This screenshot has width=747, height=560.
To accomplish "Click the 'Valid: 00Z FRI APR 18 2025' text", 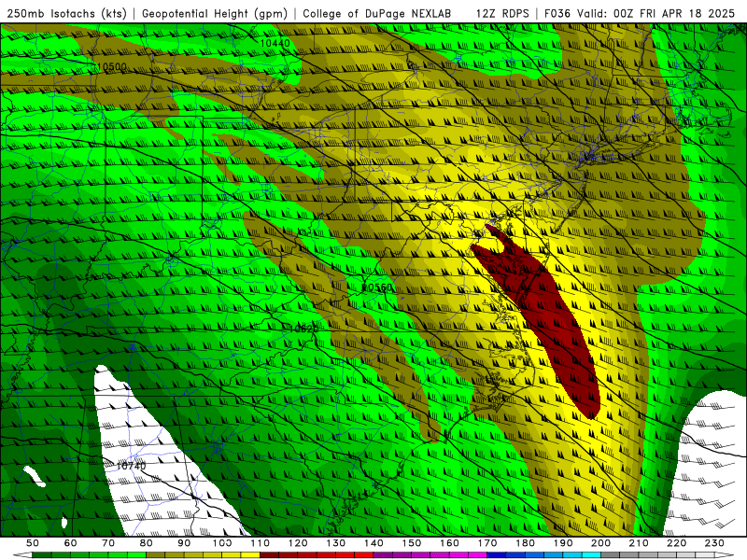I will 656,13.
